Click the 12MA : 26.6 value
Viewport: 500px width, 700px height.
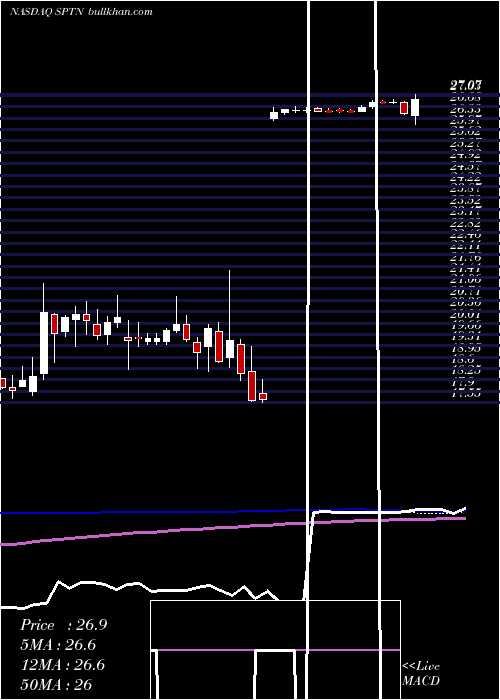[x=62, y=665]
